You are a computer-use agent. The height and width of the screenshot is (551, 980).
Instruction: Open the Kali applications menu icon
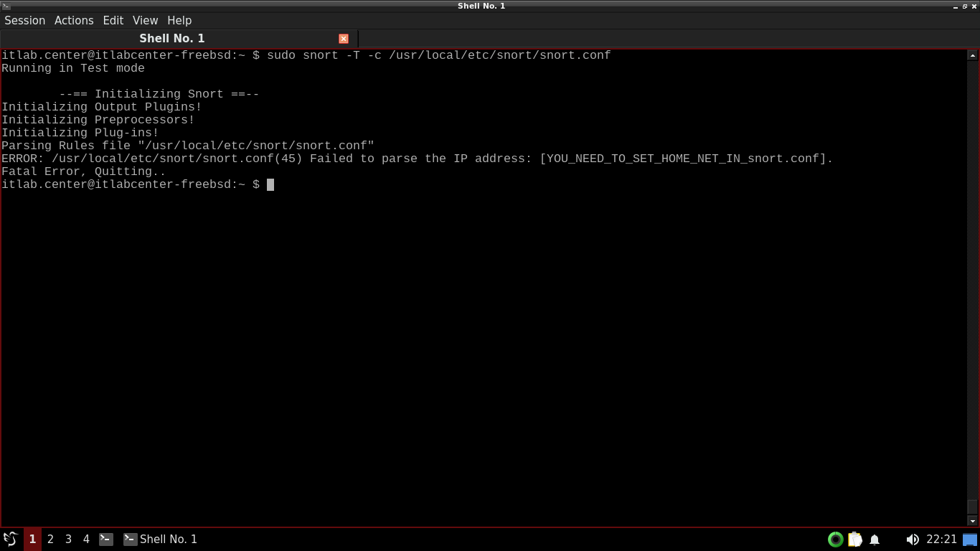11,539
